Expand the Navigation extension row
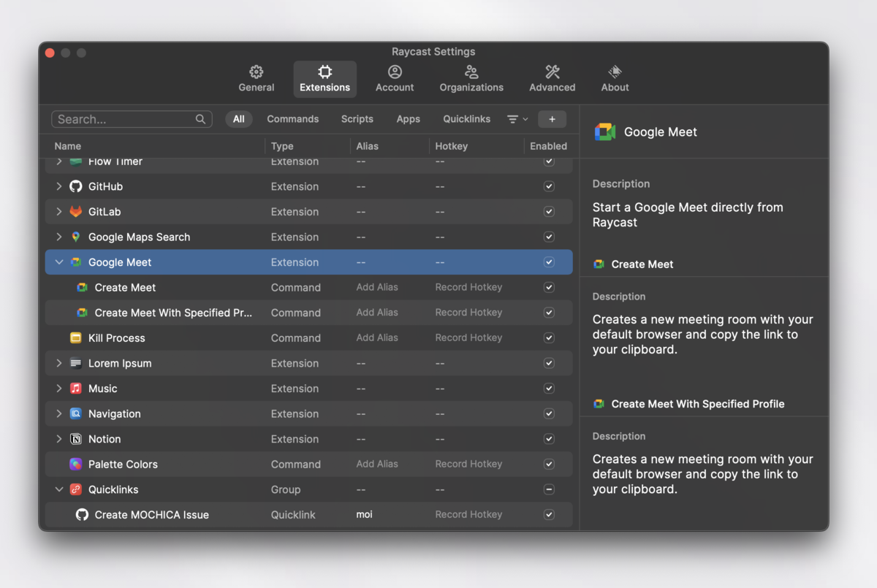The width and height of the screenshot is (877, 588). tap(59, 413)
